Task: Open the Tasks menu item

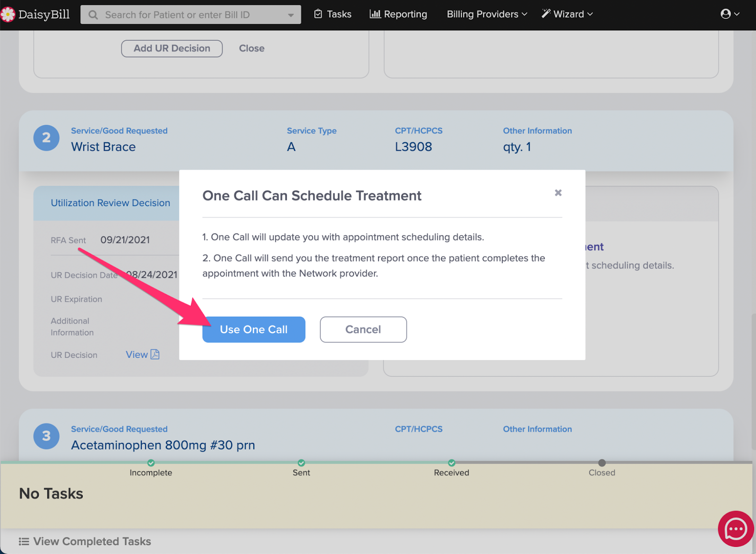Action: [x=333, y=14]
